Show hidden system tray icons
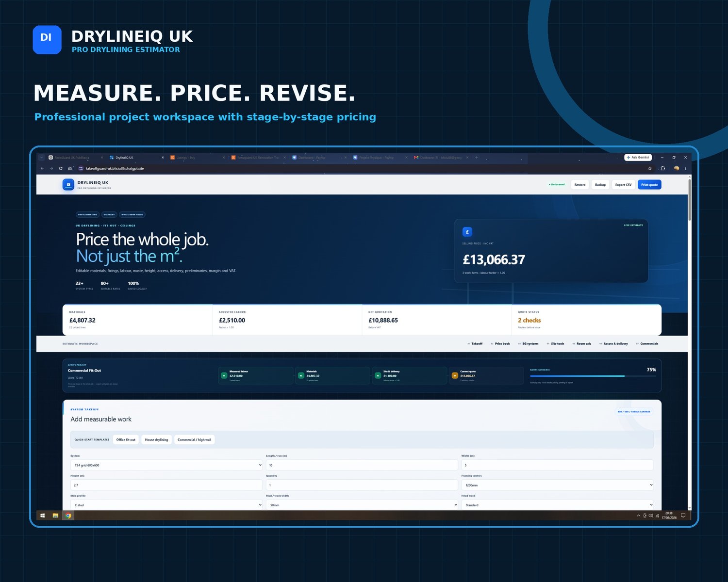Viewport: 728px width, 582px height. (x=638, y=516)
